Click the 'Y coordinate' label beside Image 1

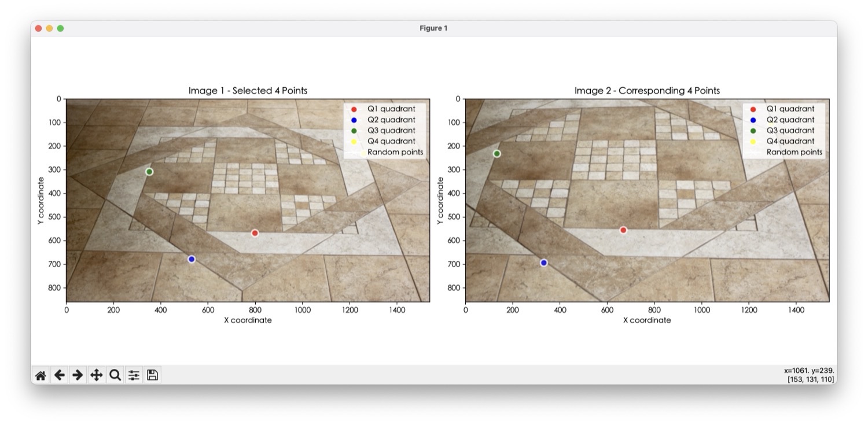pyautogui.click(x=42, y=200)
